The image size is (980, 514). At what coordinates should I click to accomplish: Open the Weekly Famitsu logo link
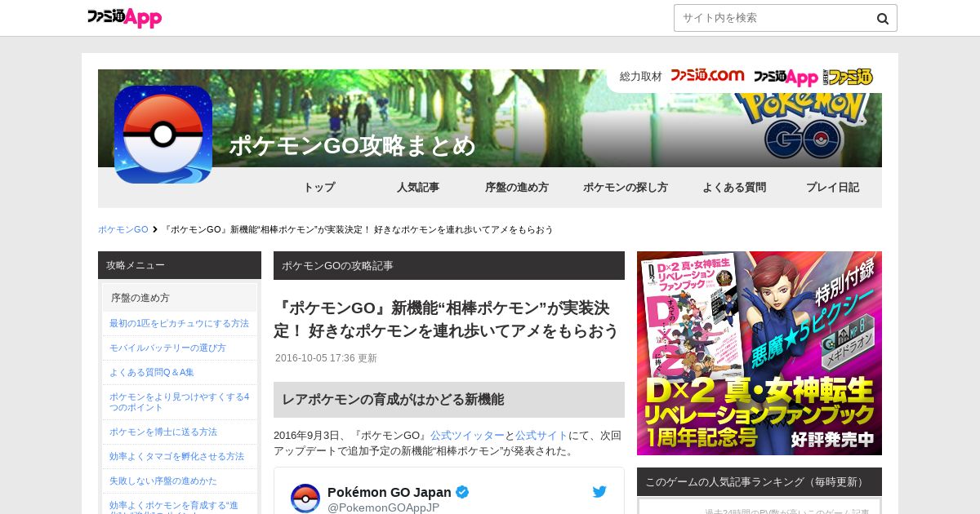point(847,77)
